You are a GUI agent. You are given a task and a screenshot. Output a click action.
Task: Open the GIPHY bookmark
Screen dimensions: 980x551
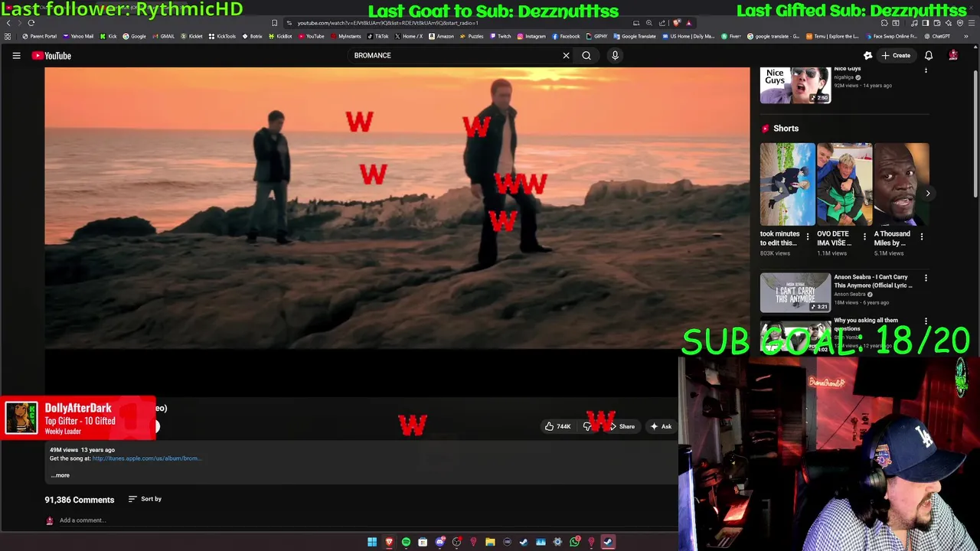[x=596, y=36]
